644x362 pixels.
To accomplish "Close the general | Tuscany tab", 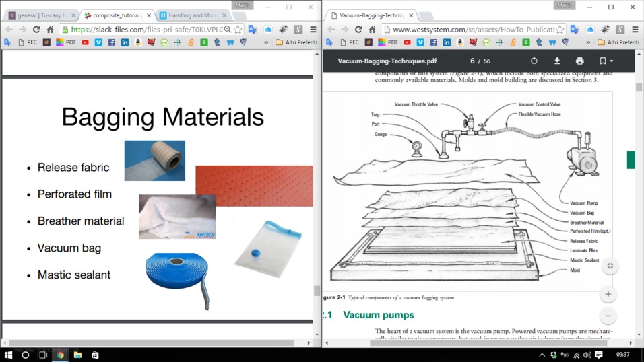I will 73,15.
